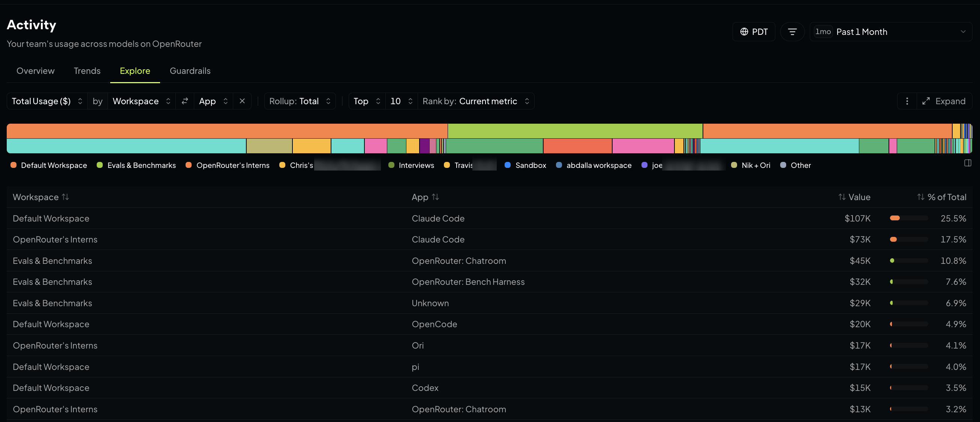
Task: Click the first teal segment in lower bar
Action: (x=126, y=146)
